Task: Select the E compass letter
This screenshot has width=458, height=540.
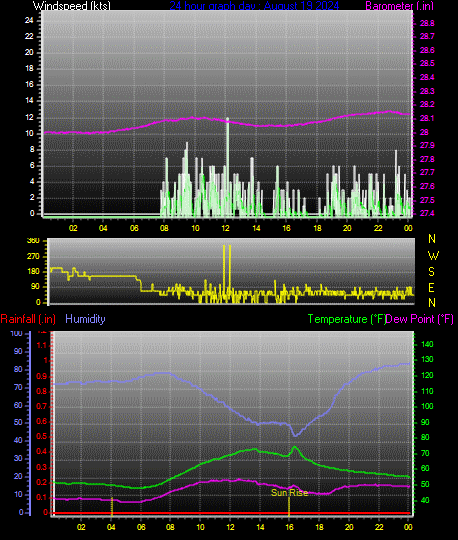Action: click(431, 288)
